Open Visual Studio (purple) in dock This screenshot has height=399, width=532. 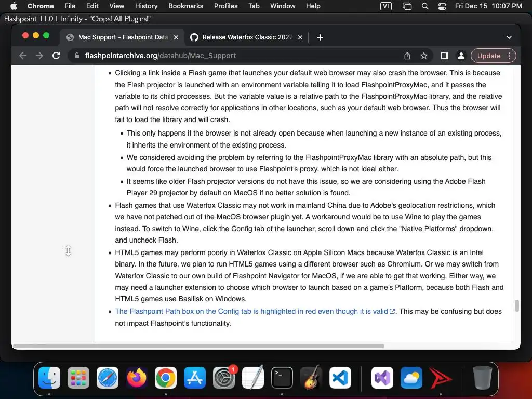point(382,378)
